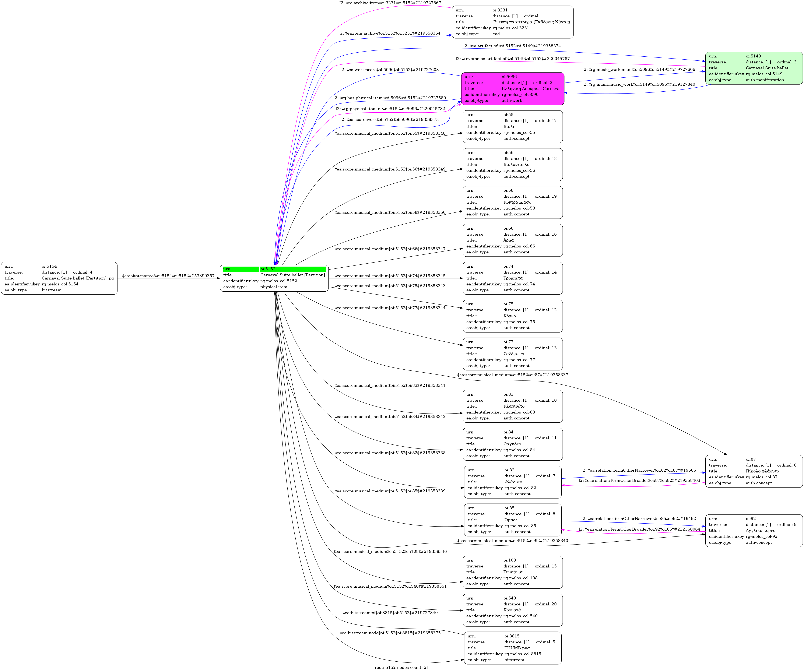Select the Πίκολο φλάουτο node oi:87

click(x=754, y=471)
